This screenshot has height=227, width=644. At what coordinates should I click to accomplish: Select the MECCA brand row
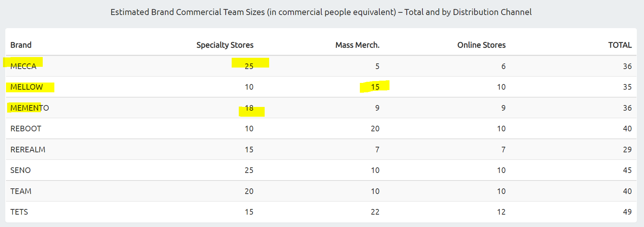pyautogui.click(x=321, y=66)
